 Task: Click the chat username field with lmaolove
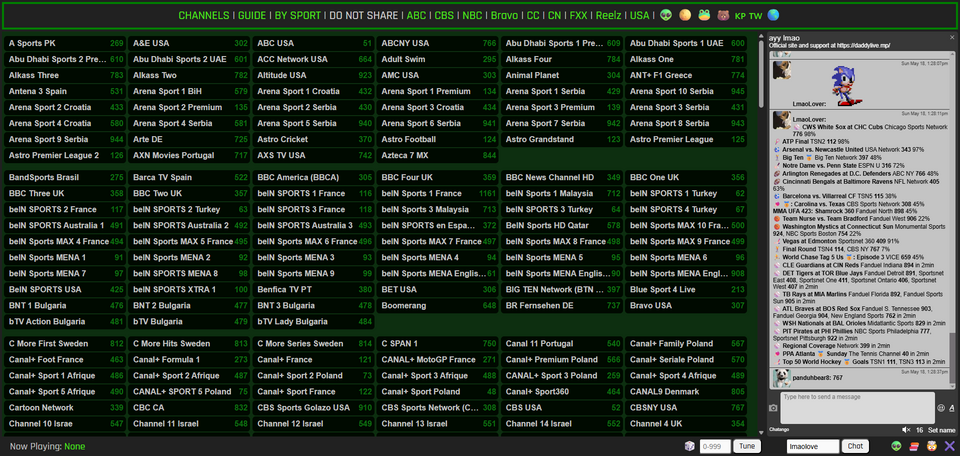coord(812,446)
